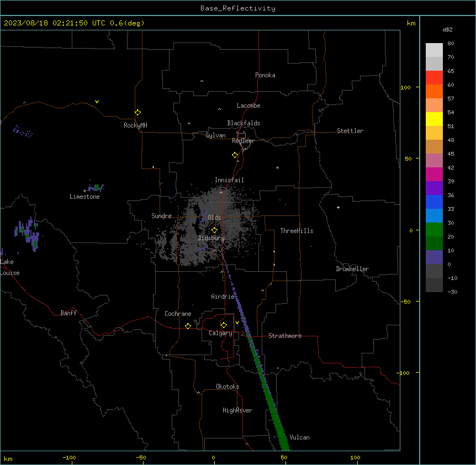This screenshot has height=465, width=476.
Task: Pick the bright yellow legend swatch
Action: [x=434, y=119]
